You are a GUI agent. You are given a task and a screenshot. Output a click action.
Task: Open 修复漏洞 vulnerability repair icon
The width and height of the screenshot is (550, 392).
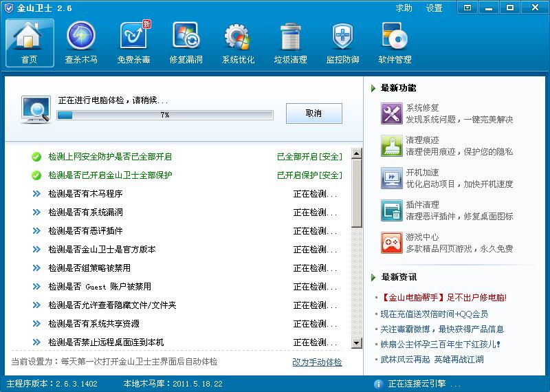(x=186, y=36)
